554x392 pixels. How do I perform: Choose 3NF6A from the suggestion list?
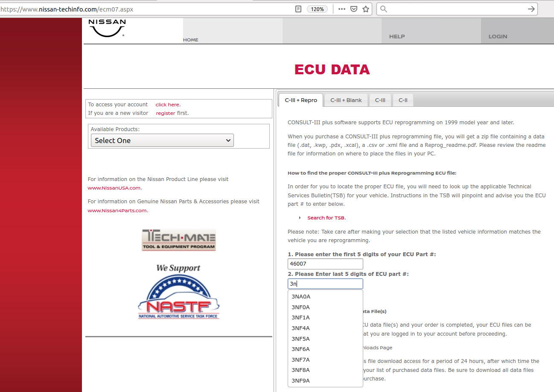click(325, 349)
